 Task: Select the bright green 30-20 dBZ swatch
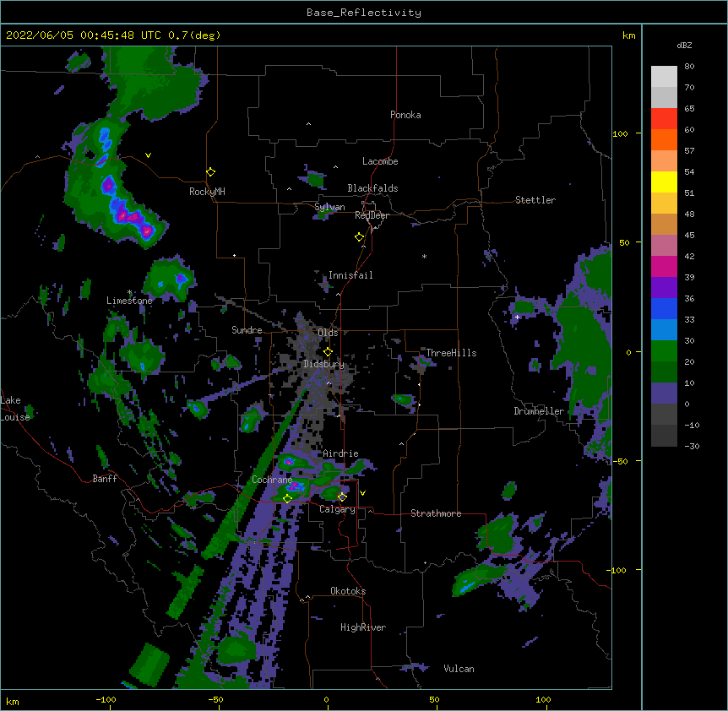(664, 351)
